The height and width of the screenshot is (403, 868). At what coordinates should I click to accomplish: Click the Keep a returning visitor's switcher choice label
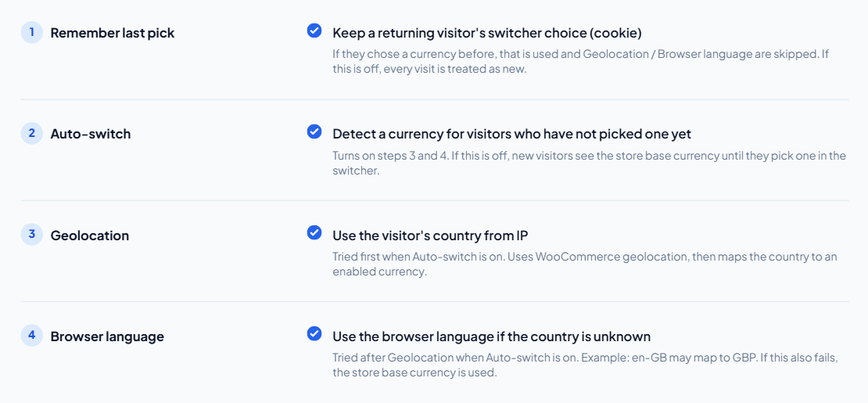(487, 33)
